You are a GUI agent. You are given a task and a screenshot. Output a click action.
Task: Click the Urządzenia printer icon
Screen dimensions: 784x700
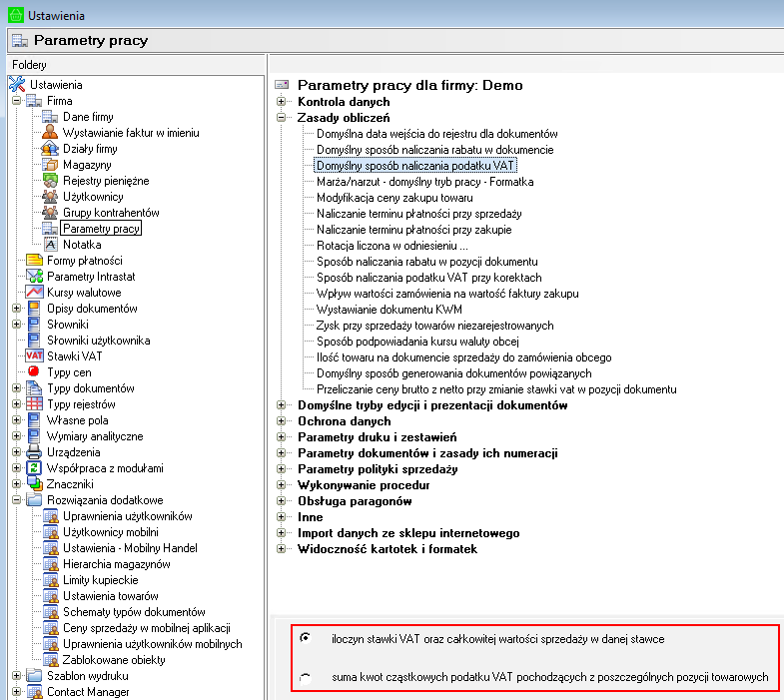(34, 452)
